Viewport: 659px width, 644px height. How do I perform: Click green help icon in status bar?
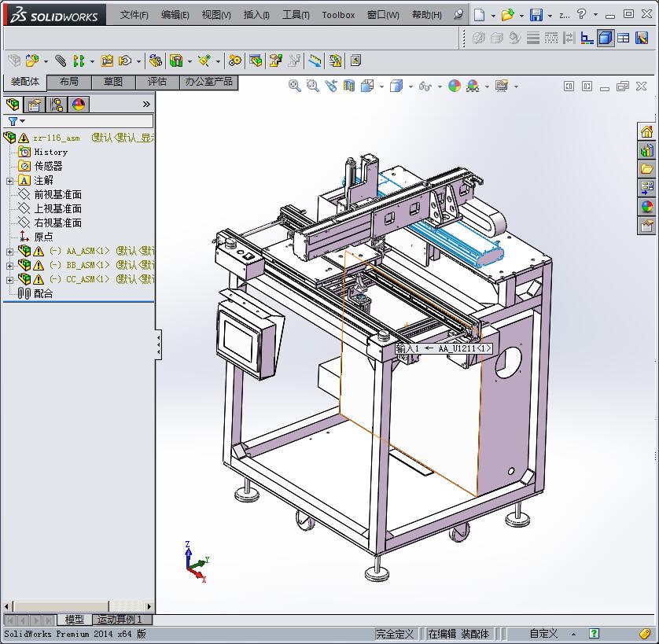pyautogui.click(x=594, y=634)
